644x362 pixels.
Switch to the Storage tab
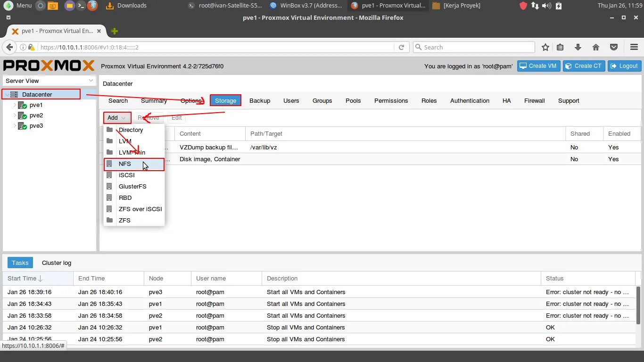click(x=225, y=100)
